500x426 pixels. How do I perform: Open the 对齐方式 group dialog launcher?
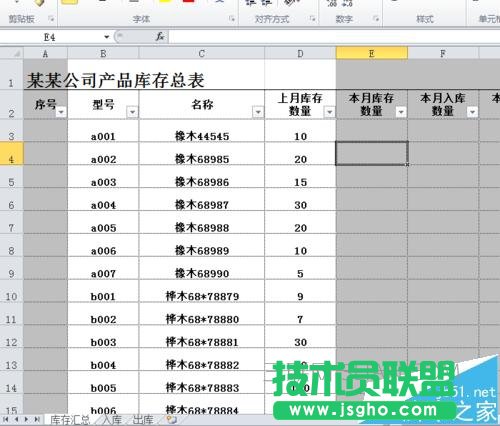312,19
